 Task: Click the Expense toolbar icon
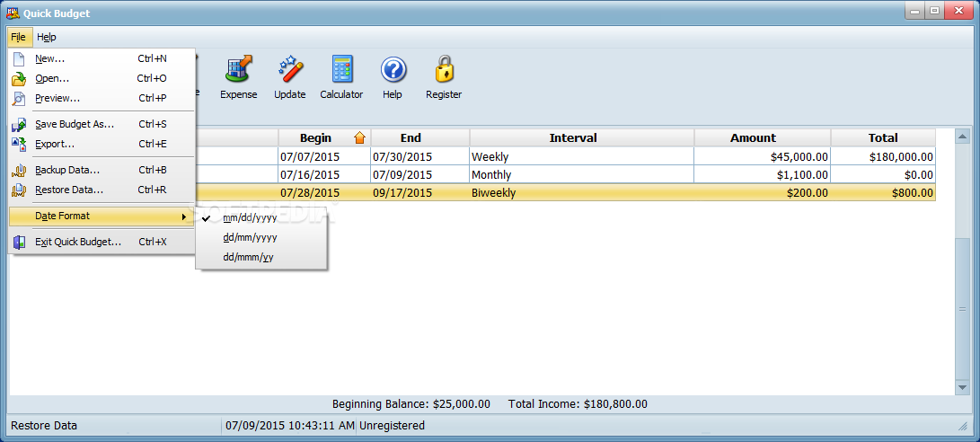[238, 69]
